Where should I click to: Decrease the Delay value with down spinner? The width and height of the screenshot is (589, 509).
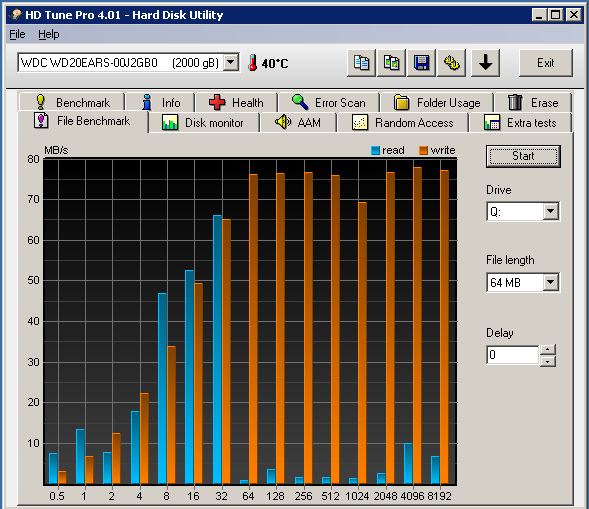(548, 361)
